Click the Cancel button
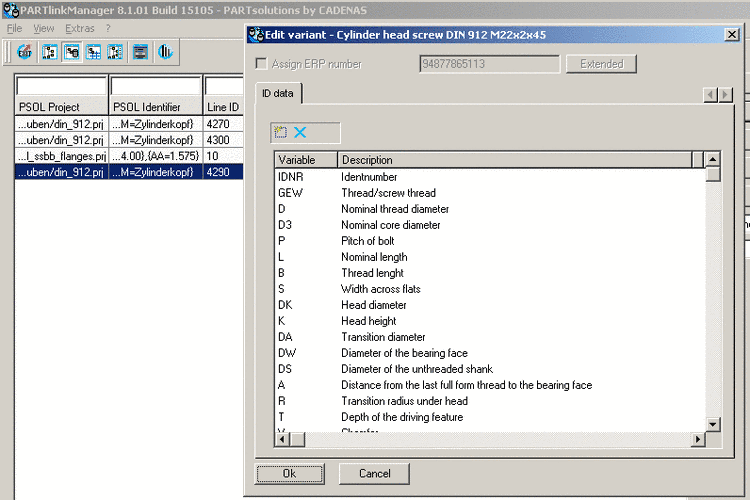Screen dimensions: 750x500 click(x=375, y=473)
